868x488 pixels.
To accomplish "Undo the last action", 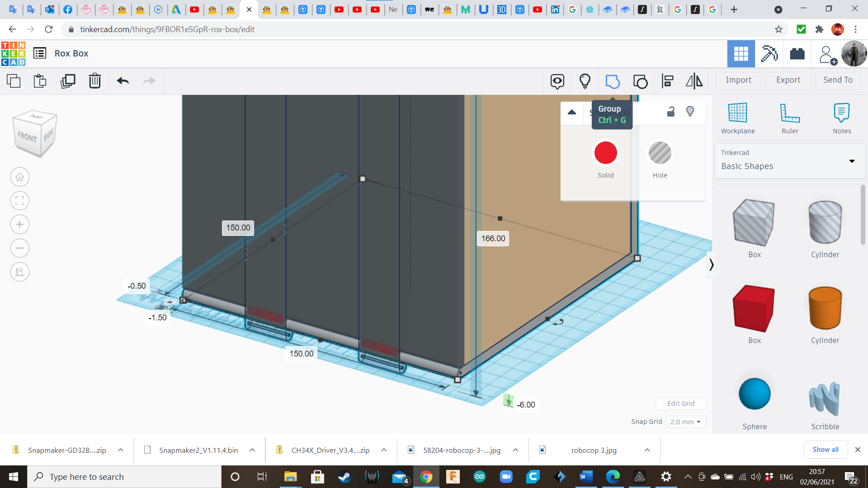I will [123, 81].
